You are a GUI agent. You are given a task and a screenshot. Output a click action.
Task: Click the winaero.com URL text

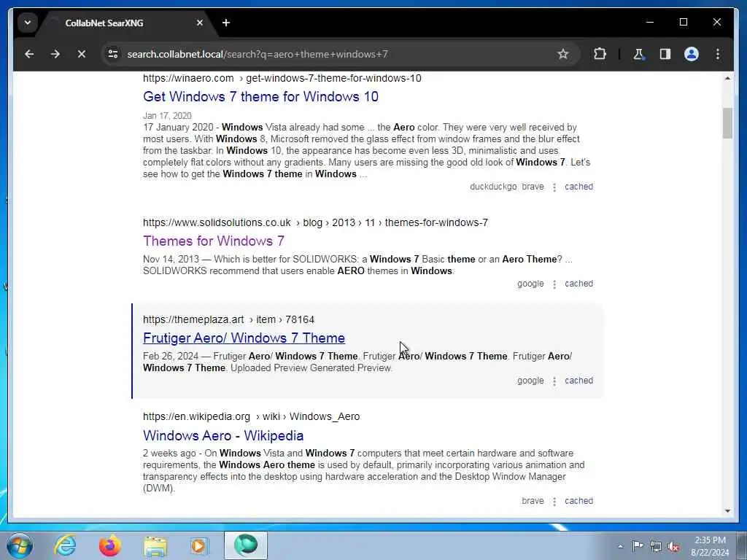(188, 78)
